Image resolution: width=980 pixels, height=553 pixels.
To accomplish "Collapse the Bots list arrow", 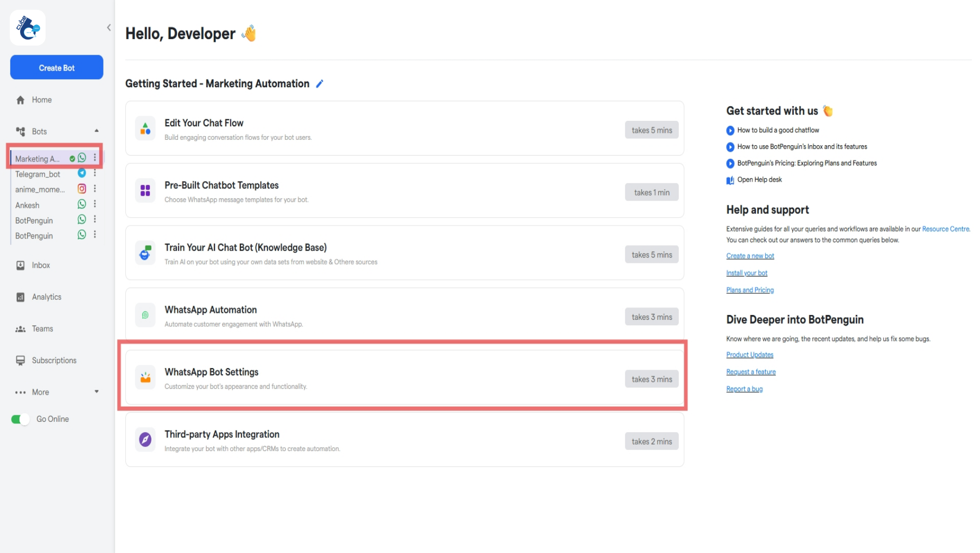I will pyautogui.click(x=97, y=131).
